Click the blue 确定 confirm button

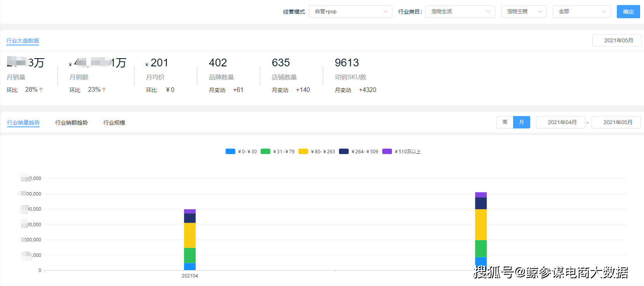click(x=628, y=12)
